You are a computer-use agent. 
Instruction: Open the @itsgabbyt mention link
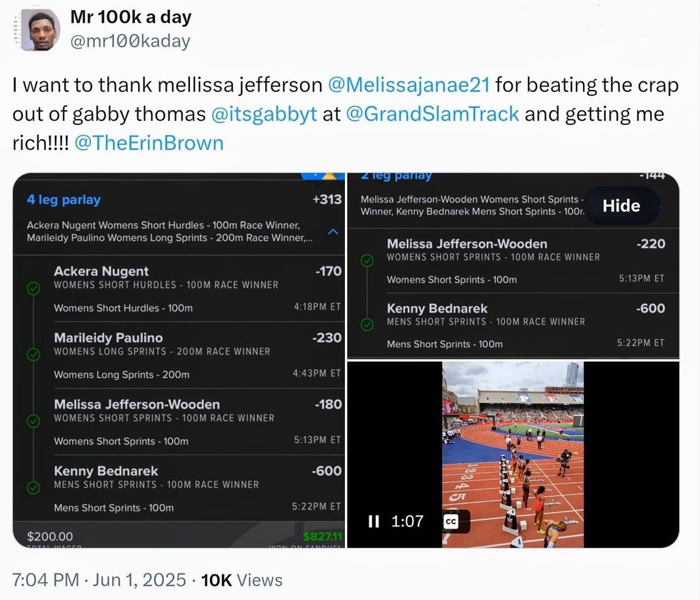pyautogui.click(x=264, y=114)
